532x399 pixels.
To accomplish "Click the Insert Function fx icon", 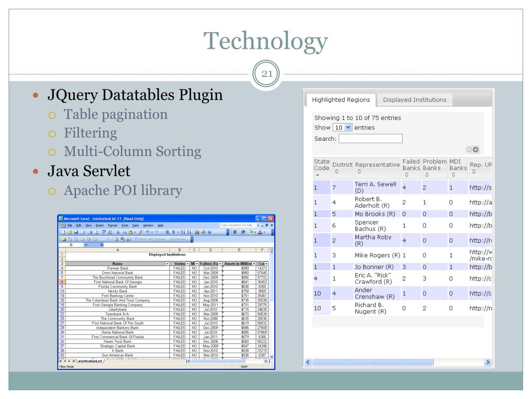I will tap(101, 245).
